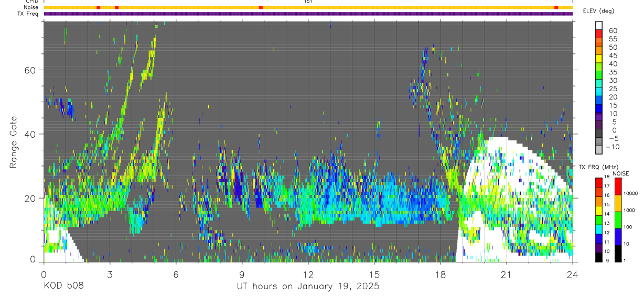Click the 'KOD b08' station label

click(x=63, y=287)
